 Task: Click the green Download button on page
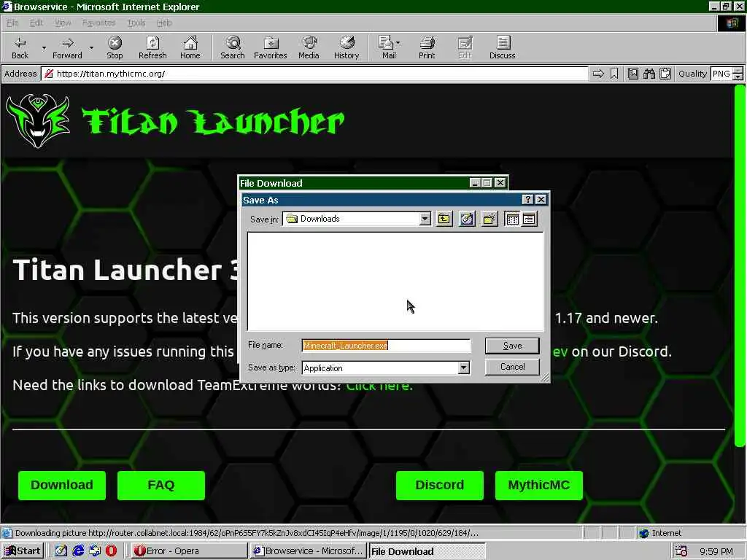(62, 485)
